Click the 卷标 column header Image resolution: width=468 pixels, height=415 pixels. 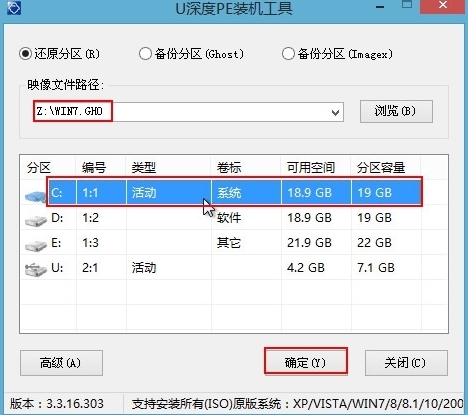pos(229,168)
